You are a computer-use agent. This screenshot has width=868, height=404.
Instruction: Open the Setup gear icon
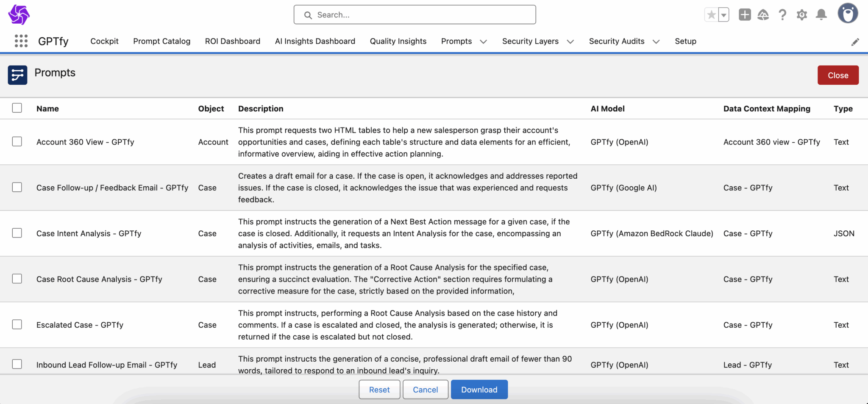[x=801, y=15]
